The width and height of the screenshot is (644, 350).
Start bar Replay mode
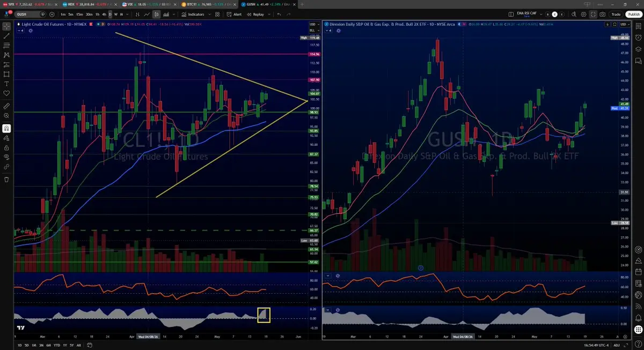(x=255, y=14)
